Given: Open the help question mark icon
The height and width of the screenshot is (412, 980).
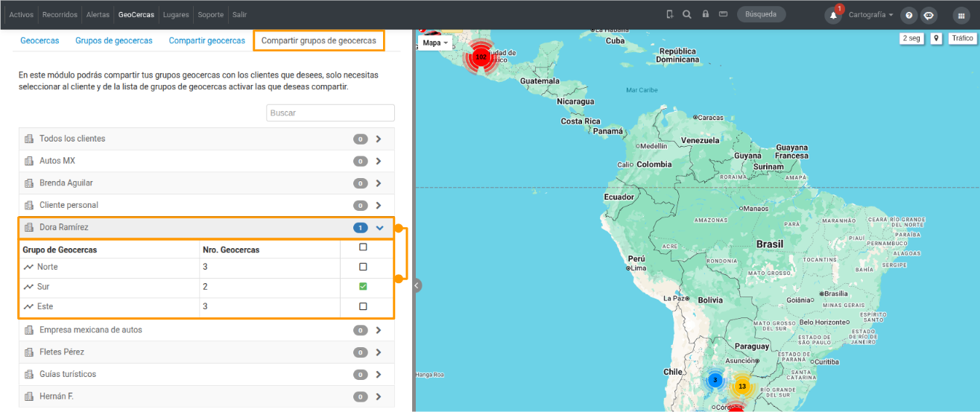Looking at the screenshot, I should pyautogui.click(x=908, y=16).
